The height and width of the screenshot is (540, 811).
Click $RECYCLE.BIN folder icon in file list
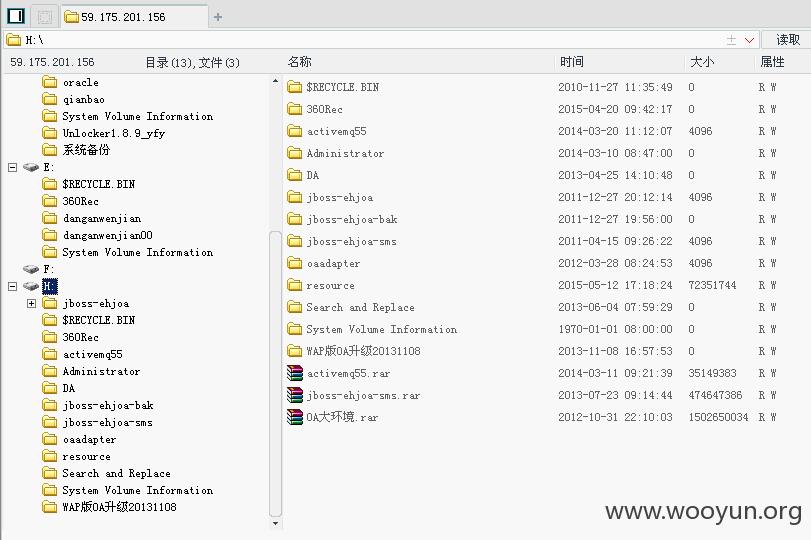tap(295, 87)
